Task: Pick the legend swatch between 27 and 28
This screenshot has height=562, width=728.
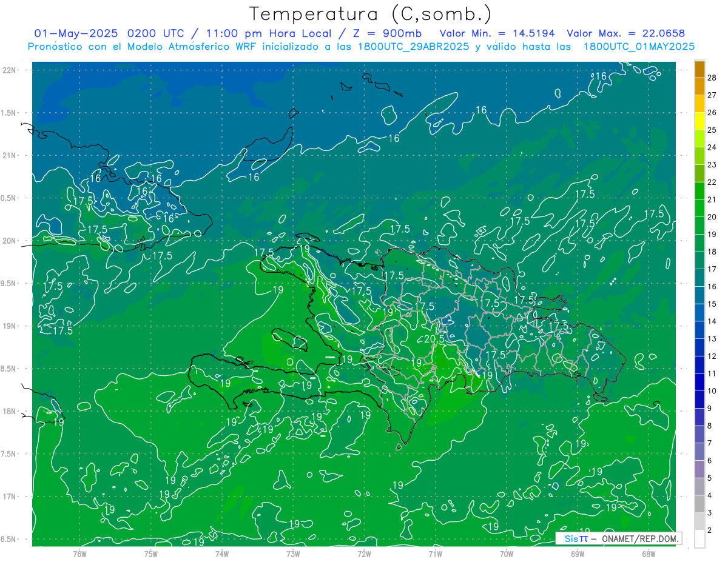Action: coord(699,86)
